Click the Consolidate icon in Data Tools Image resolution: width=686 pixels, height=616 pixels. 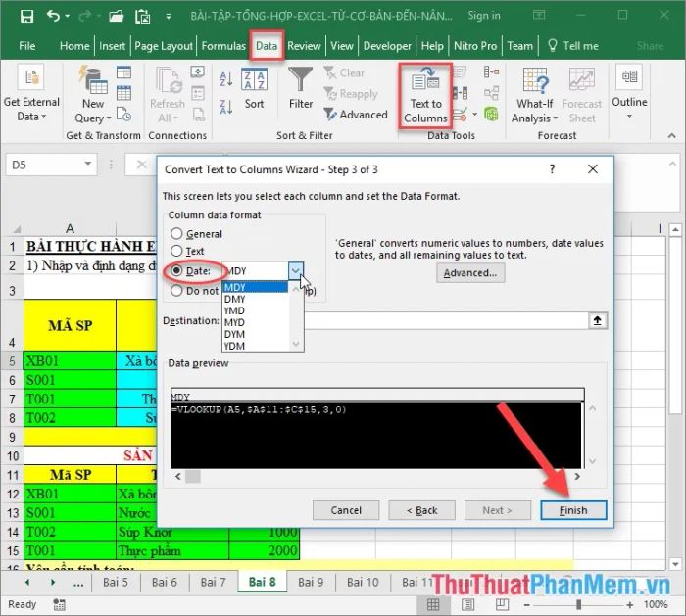[491, 71]
